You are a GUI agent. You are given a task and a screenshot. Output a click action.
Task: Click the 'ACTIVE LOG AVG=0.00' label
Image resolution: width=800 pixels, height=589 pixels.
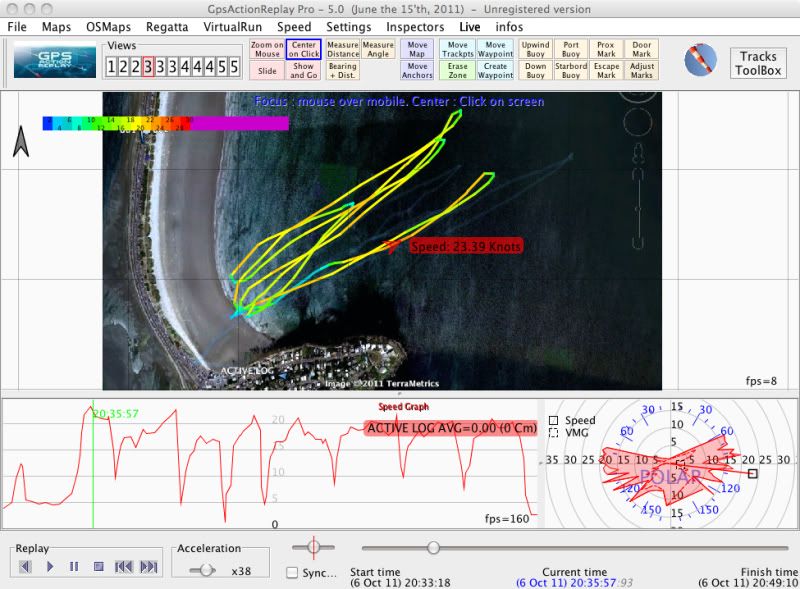[x=452, y=428]
